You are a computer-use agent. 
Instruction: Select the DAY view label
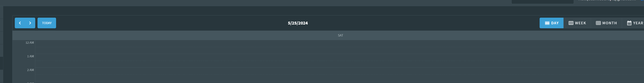(555, 23)
